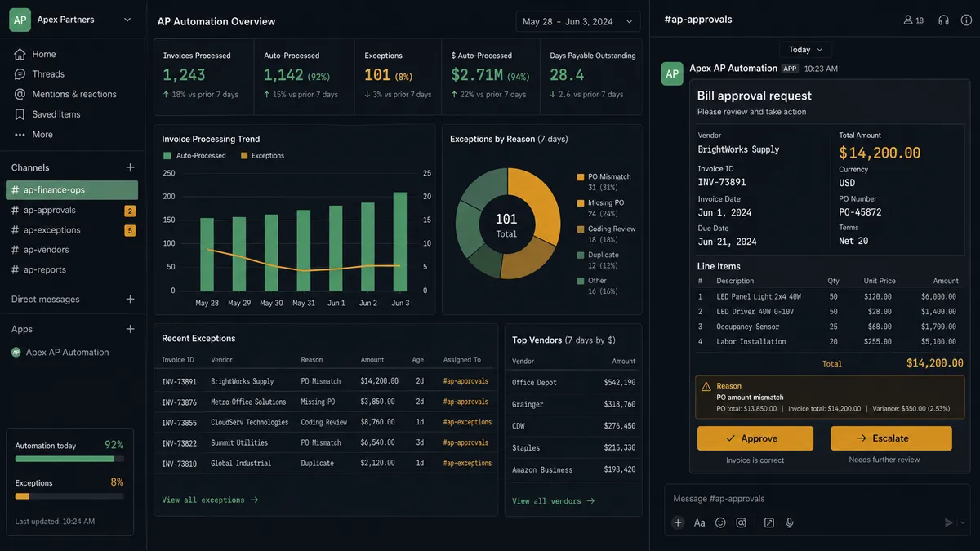980x551 pixels.
Task: Open the Home view in sidebar
Action: [44, 54]
